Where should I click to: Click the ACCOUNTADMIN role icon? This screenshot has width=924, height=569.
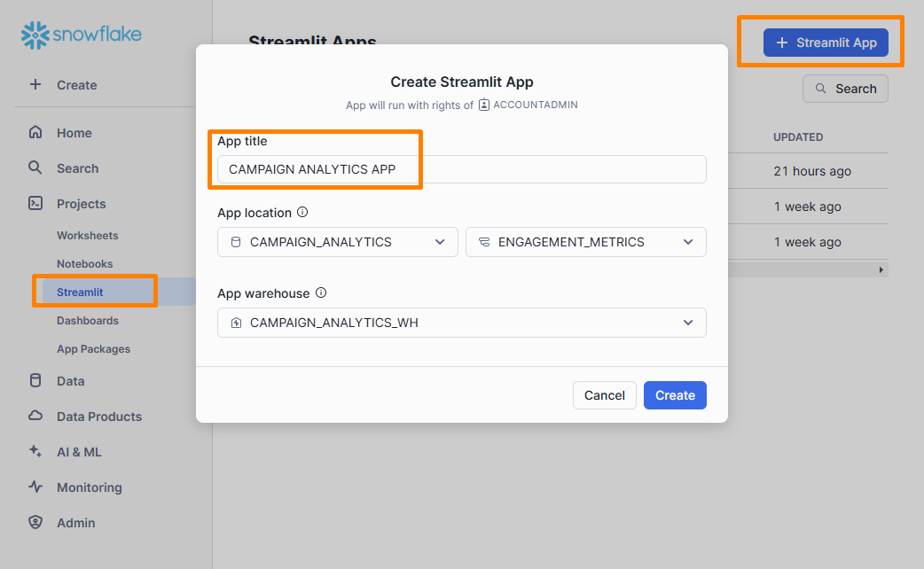pyautogui.click(x=484, y=105)
